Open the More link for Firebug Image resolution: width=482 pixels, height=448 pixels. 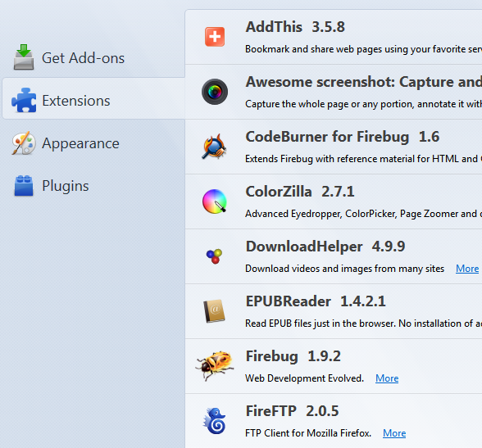tap(387, 378)
